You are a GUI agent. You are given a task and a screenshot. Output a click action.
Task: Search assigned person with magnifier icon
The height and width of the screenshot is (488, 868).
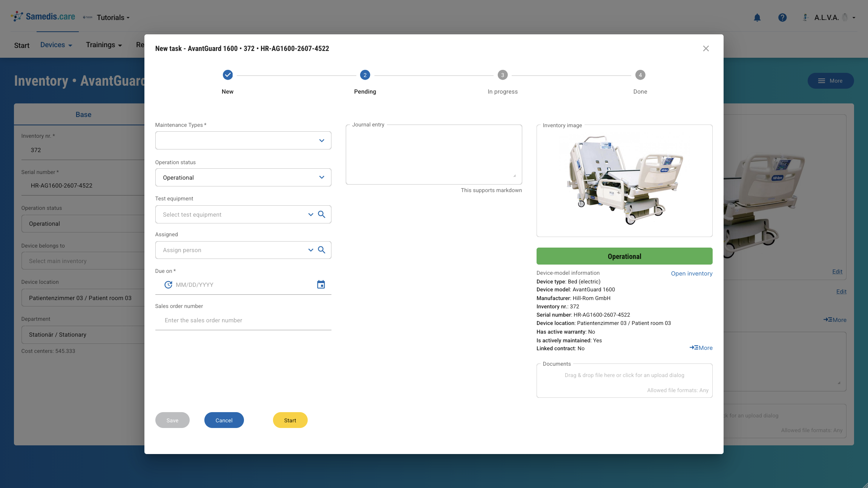[322, 250]
